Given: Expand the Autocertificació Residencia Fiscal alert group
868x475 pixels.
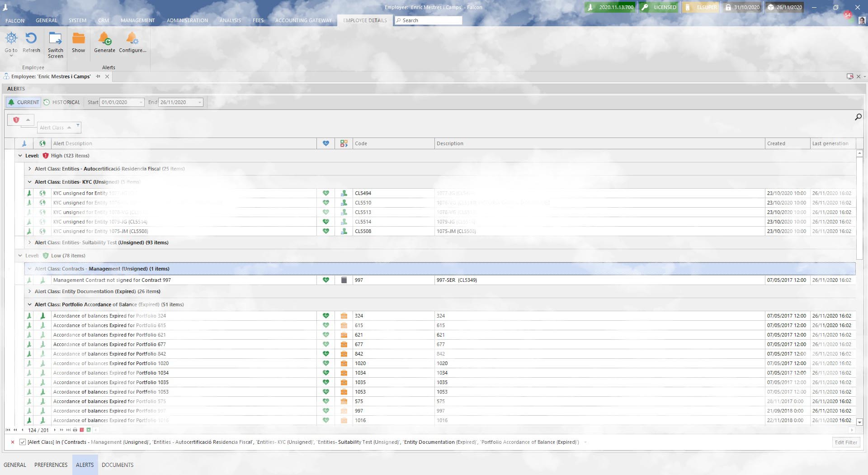Looking at the screenshot, I should (x=30, y=169).
